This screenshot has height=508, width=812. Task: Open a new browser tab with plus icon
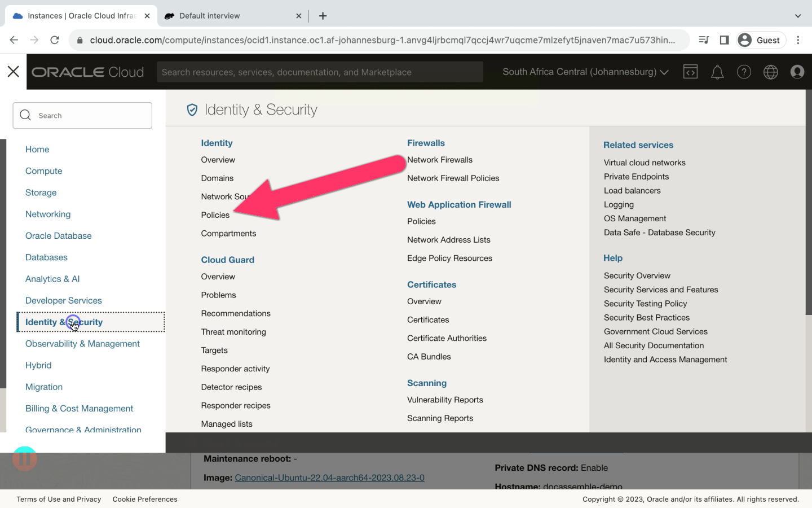tap(323, 16)
